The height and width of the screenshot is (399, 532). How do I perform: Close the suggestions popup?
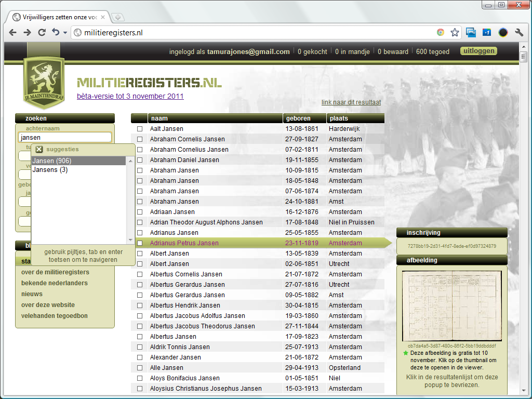38,149
